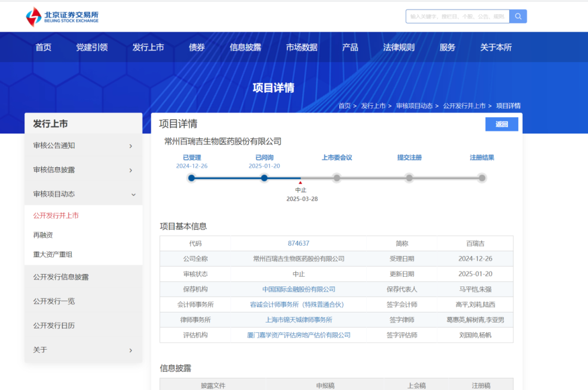Viewport: 588px width, 390px height.
Task: Click the search magnifier button
Action: click(x=518, y=16)
